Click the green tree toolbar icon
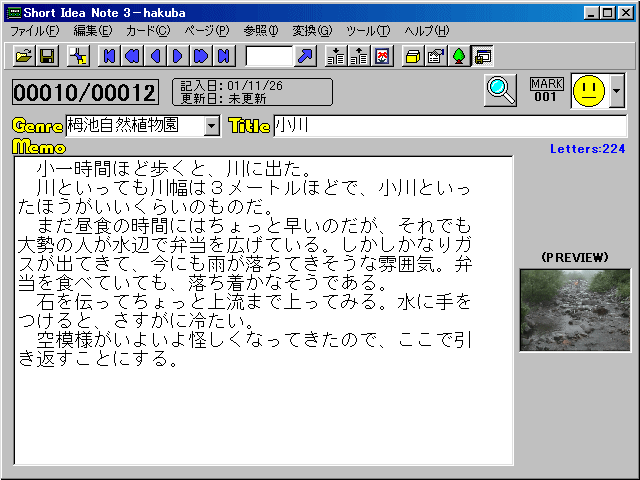The height and width of the screenshot is (480, 640). (459, 56)
